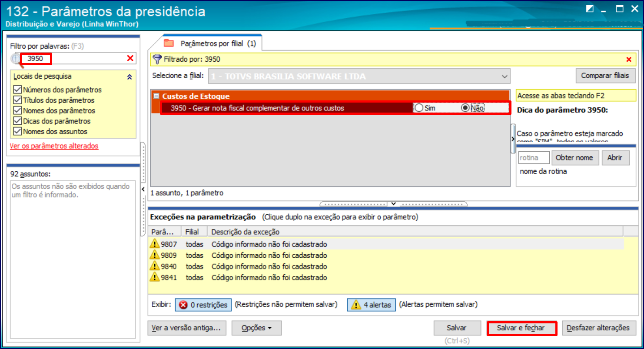This screenshot has height=349, width=644.
Task: Toggle 'Nomes dos assuntos' checkbox
Action: click(x=17, y=131)
